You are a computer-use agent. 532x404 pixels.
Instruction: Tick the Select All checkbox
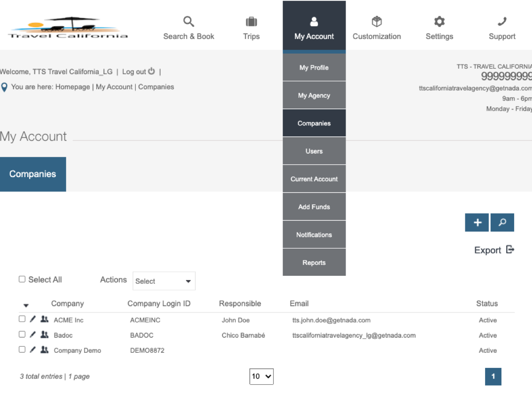22,280
